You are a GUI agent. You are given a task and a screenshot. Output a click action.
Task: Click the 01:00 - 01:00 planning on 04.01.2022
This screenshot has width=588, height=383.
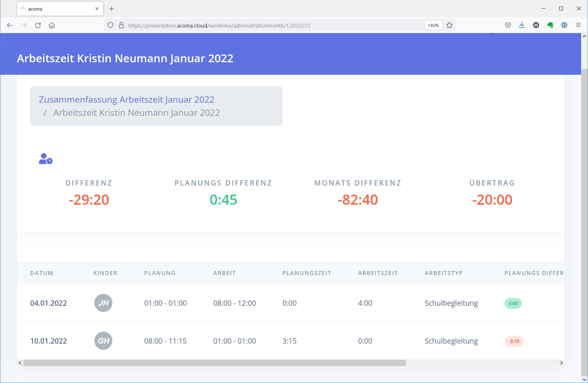coord(165,303)
